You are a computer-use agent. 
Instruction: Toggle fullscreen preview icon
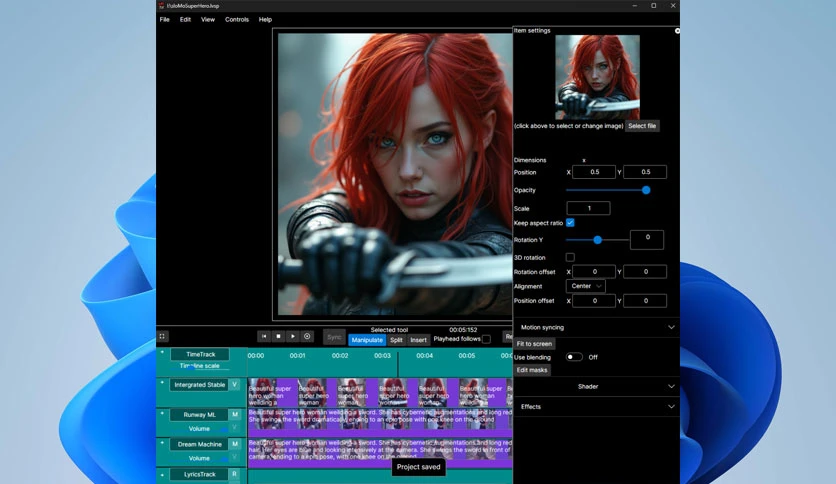click(x=163, y=336)
